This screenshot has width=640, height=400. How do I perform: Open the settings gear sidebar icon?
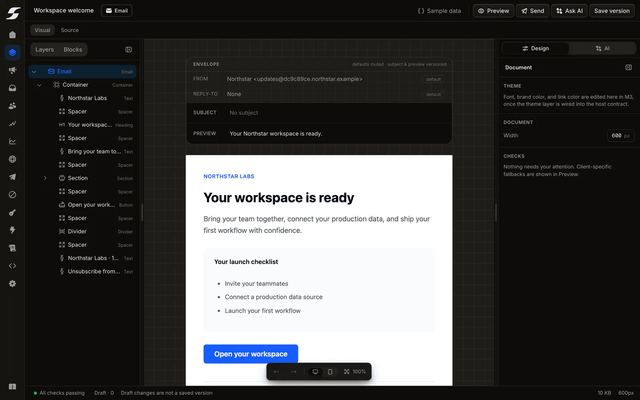13,283
